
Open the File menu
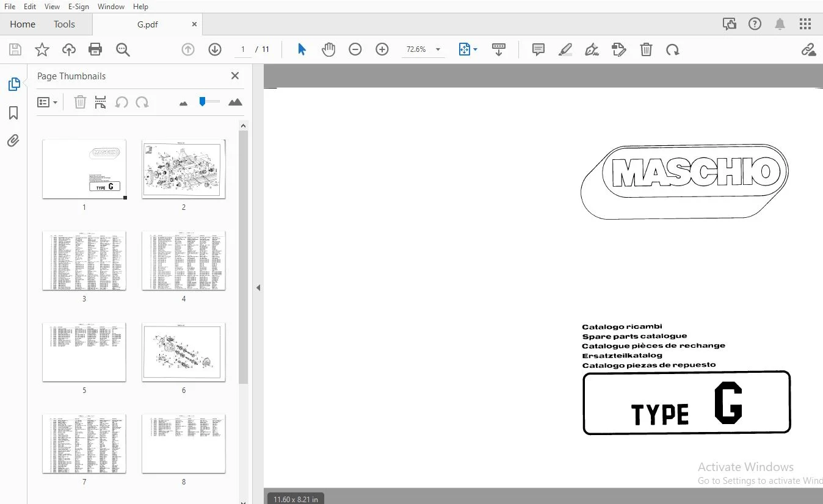tap(10, 7)
